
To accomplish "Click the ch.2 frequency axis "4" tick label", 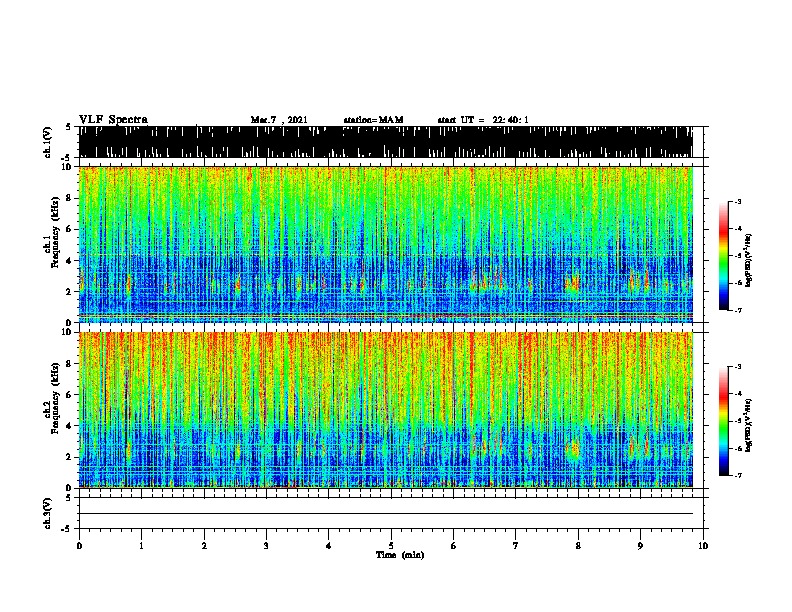I will 70,426.
